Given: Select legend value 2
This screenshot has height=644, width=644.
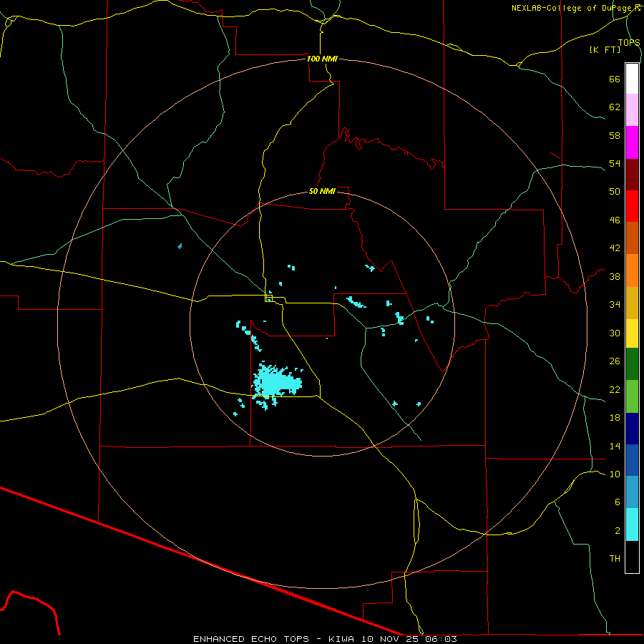Looking at the screenshot, I should pyautogui.click(x=618, y=530).
